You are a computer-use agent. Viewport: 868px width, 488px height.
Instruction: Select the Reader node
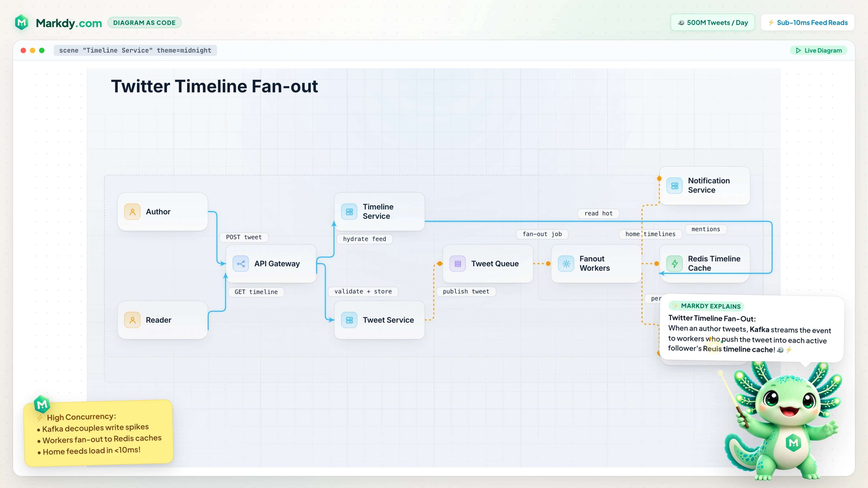[163, 320]
